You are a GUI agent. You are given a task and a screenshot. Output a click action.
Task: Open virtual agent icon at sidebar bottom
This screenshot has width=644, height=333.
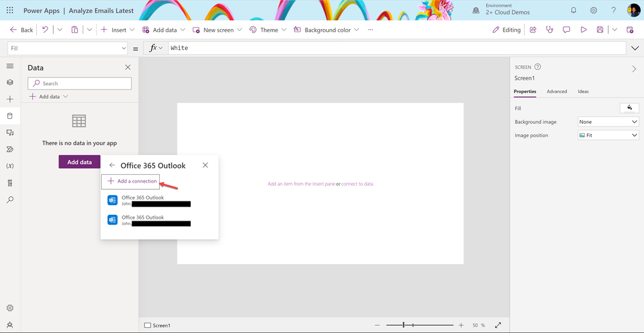pyautogui.click(x=10, y=325)
